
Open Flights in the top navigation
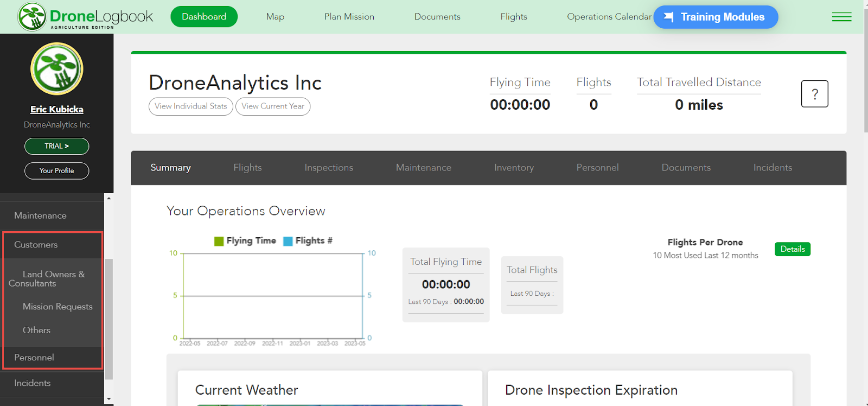[514, 17]
